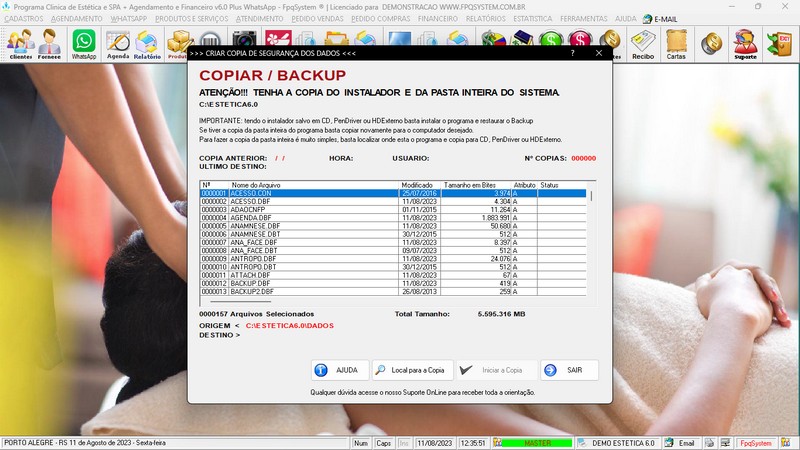Open the Suporte toolbar icon

(745, 44)
